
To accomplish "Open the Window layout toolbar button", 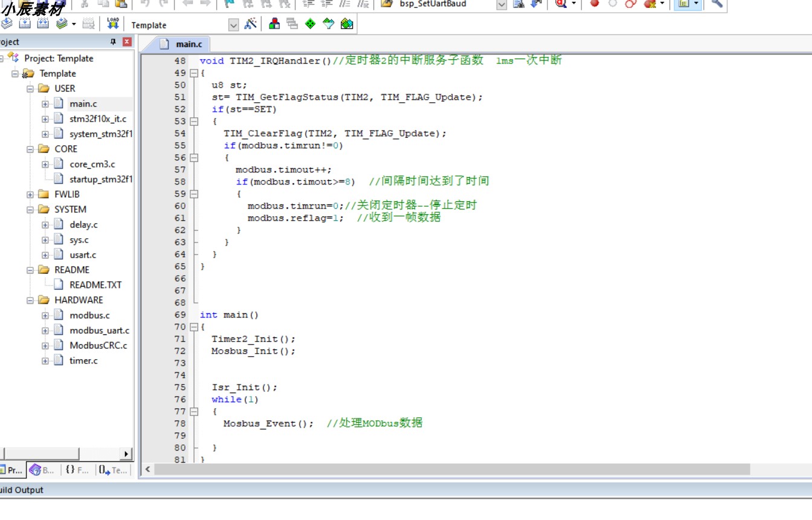I will pos(683,4).
